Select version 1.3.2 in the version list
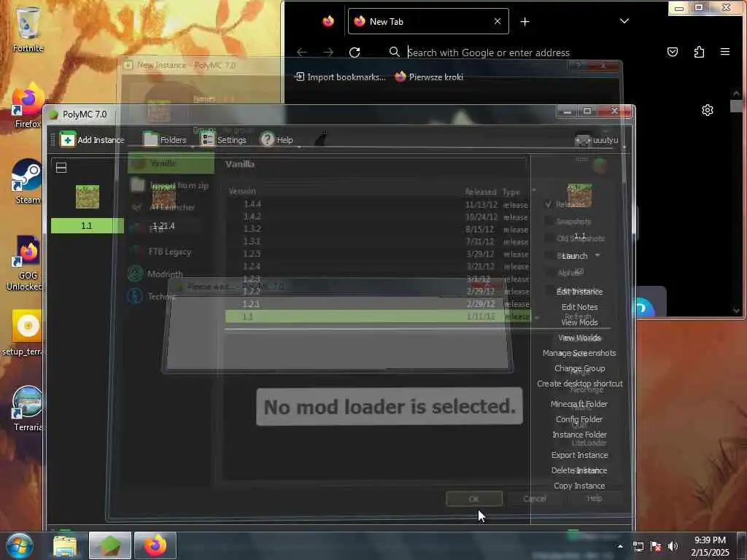 coord(379,229)
